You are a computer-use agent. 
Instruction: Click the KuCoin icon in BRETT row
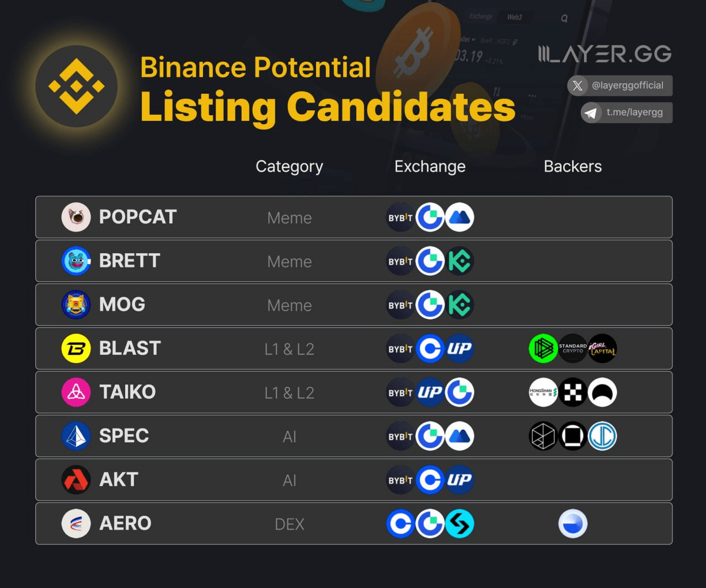coord(459,261)
